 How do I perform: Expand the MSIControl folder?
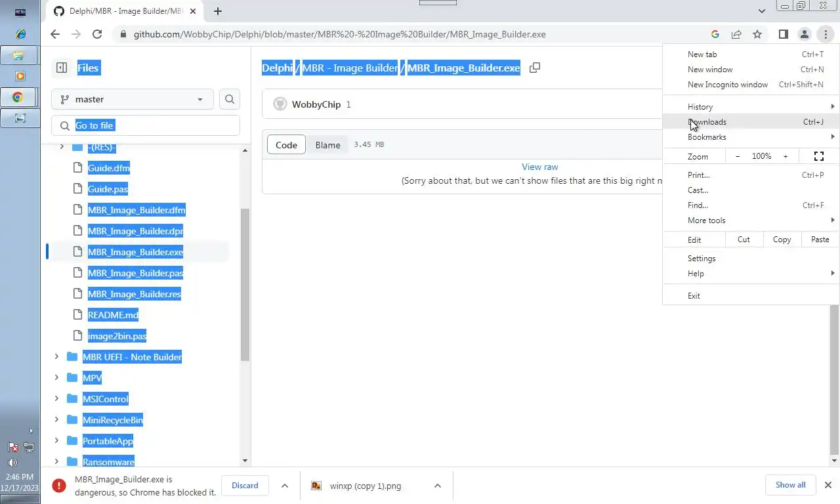point(56,399)
